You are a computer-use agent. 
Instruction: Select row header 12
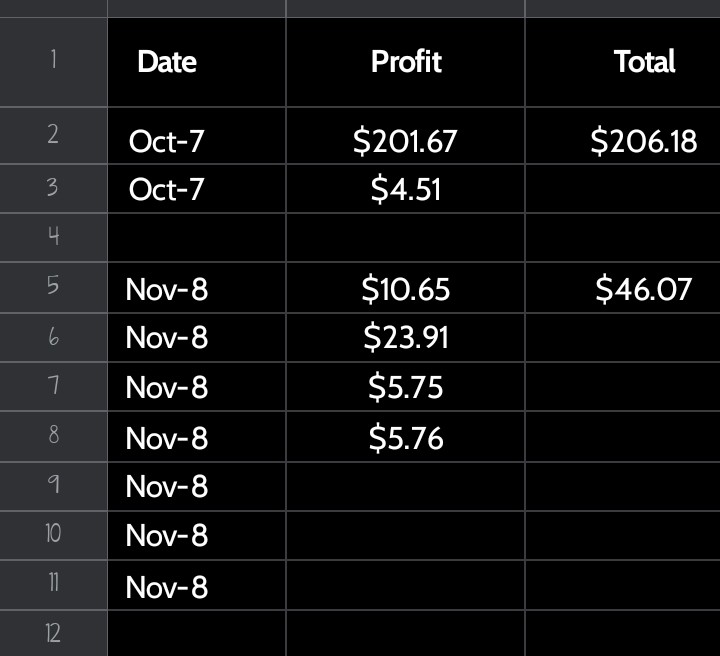53,634
